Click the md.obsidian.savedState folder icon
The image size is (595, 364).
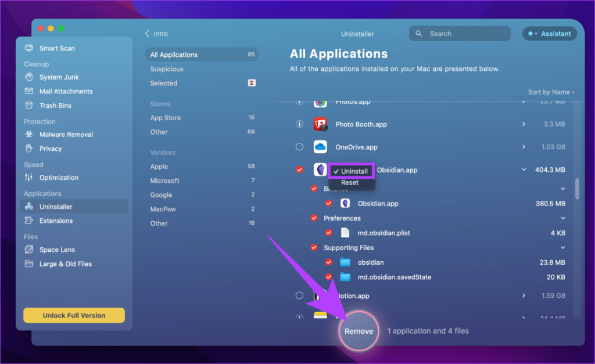(x=345, y=277)
